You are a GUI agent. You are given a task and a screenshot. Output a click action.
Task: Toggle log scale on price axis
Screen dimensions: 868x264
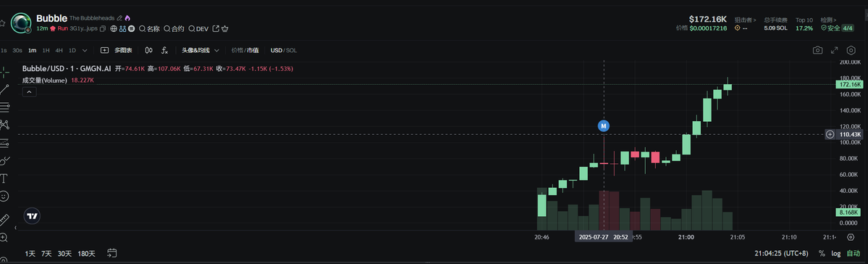click(835, 253)
